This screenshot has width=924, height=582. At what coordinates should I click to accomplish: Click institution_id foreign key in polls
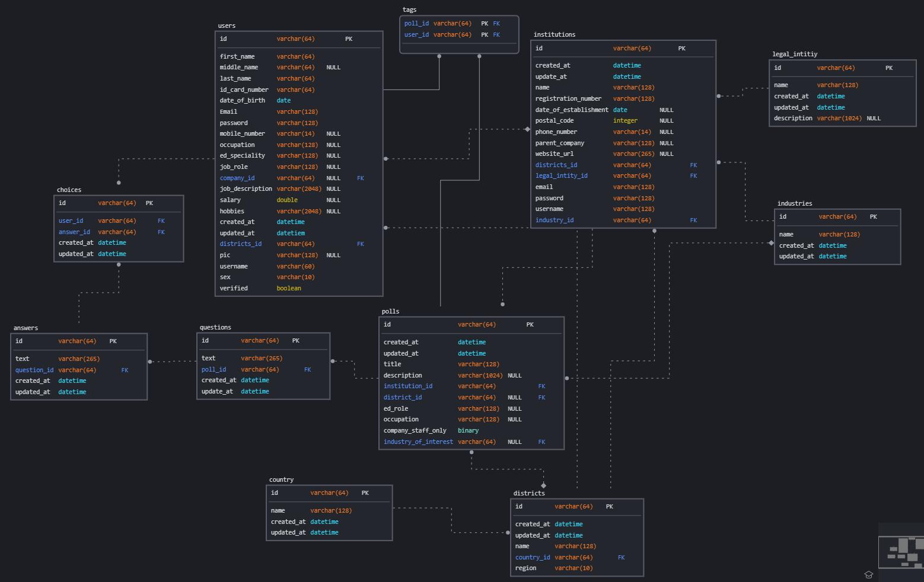tap(471, 386)
